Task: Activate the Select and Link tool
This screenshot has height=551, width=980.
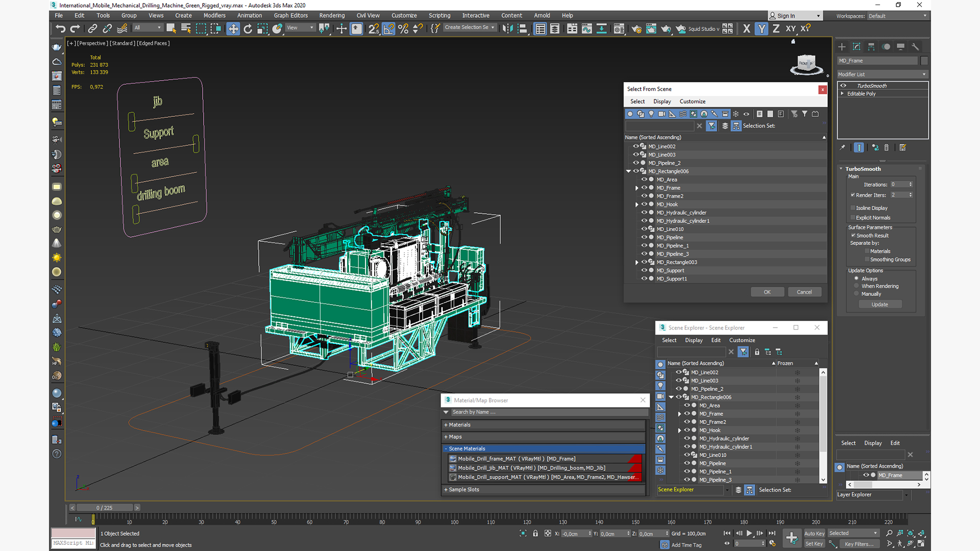Action: [92, 29]
